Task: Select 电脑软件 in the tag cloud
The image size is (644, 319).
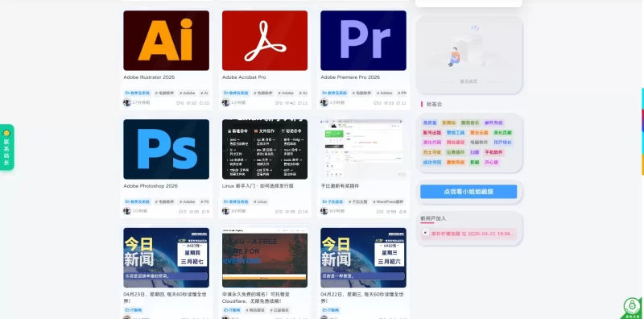Action: 479,143
